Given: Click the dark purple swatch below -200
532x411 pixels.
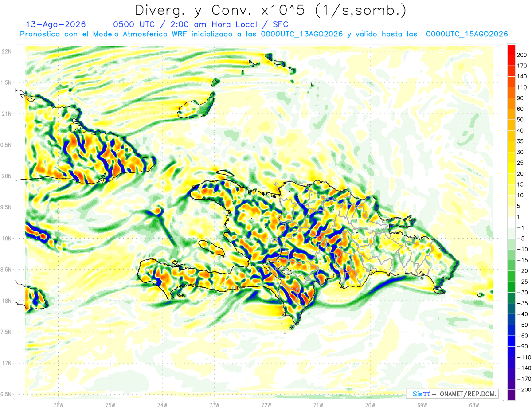Looking at the screenshot, I should 511,395.
